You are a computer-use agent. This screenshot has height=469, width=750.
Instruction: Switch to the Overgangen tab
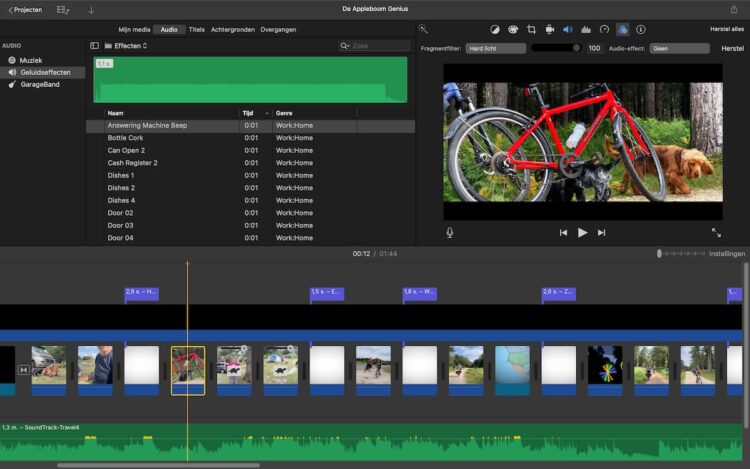(x=277, y=30)
